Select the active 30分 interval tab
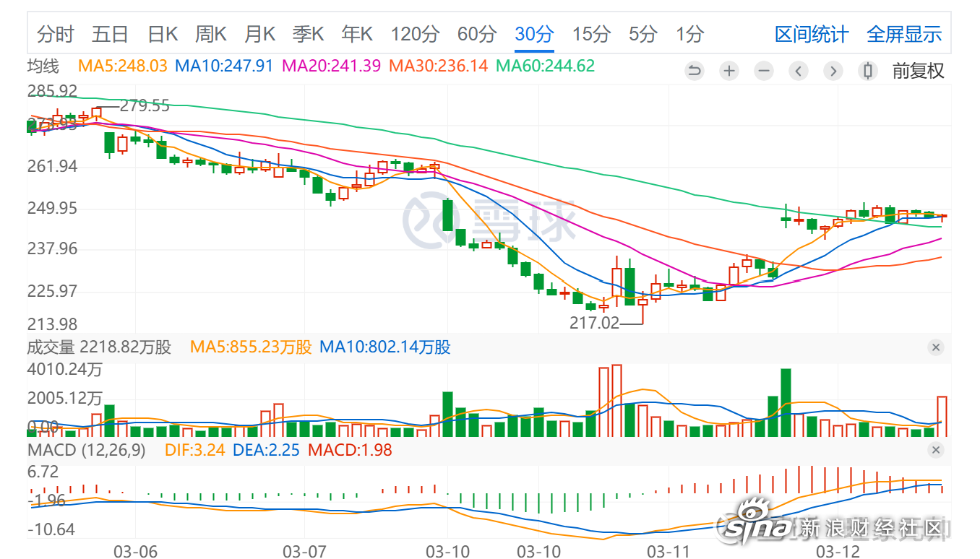 (534, 34)
